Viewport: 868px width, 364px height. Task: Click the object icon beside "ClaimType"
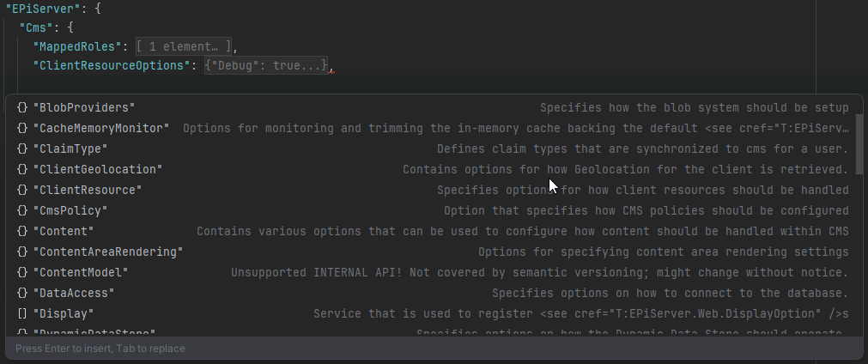[22, 149]
